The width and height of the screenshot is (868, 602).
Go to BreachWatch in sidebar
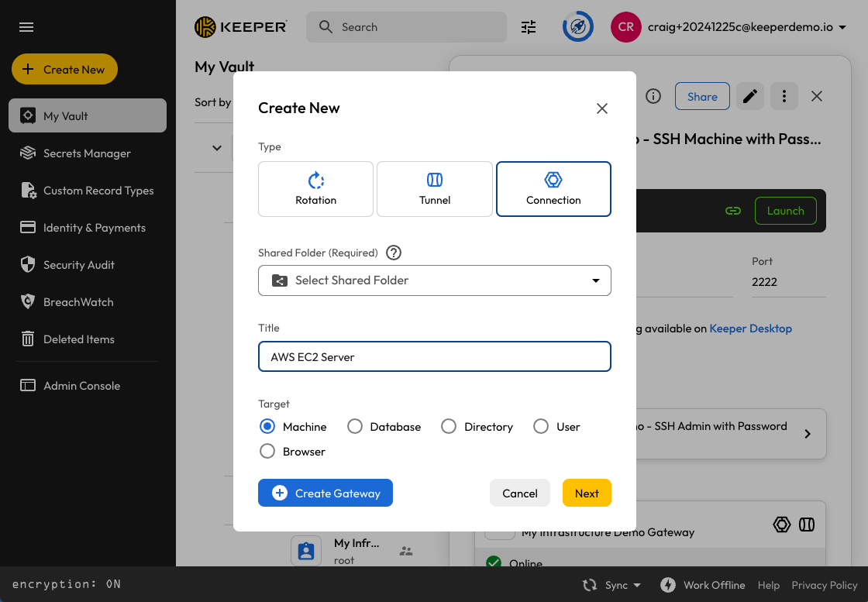click(78, 302)
